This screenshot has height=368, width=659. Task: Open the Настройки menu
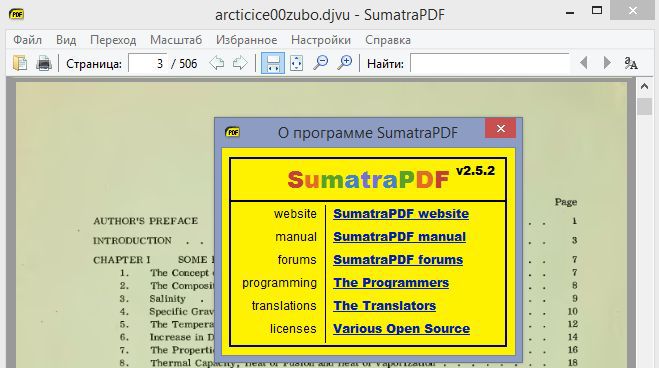tap(321, 40)
